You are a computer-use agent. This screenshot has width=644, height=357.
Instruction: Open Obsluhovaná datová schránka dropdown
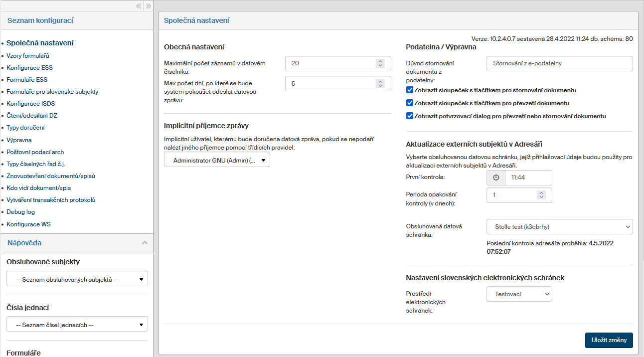coord(559,227)
